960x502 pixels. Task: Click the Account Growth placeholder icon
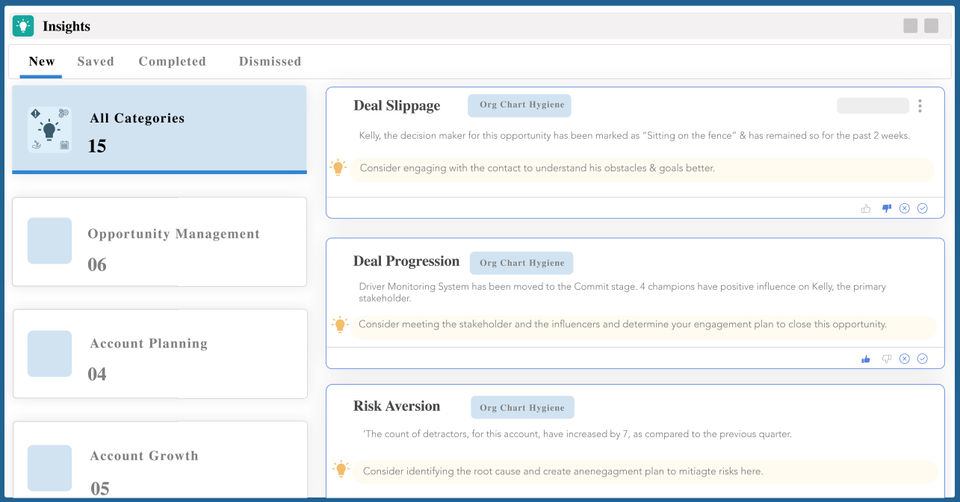tap(50, 468)
